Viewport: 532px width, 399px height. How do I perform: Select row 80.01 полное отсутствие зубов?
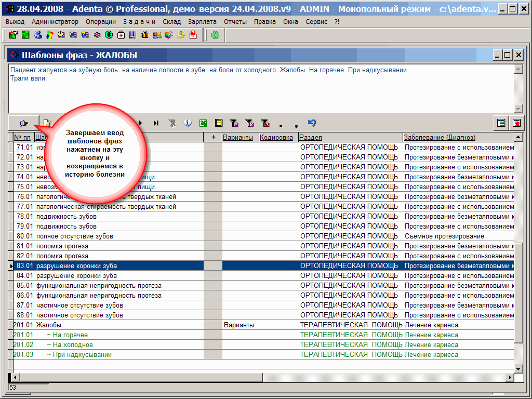pyautogui.click(x=74, y=236)
